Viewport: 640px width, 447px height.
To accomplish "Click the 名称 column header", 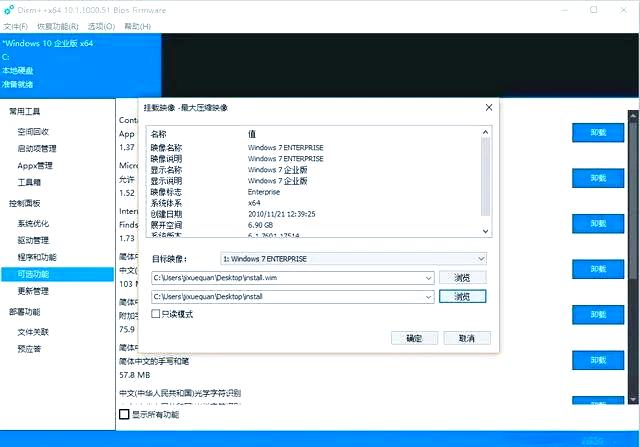I will [159, 134].
